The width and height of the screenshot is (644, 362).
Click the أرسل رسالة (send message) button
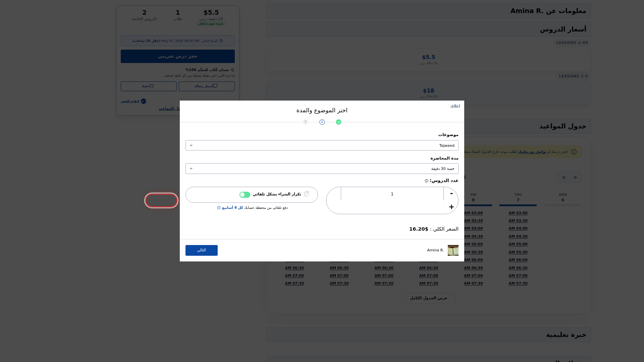[x=207, y=86]
